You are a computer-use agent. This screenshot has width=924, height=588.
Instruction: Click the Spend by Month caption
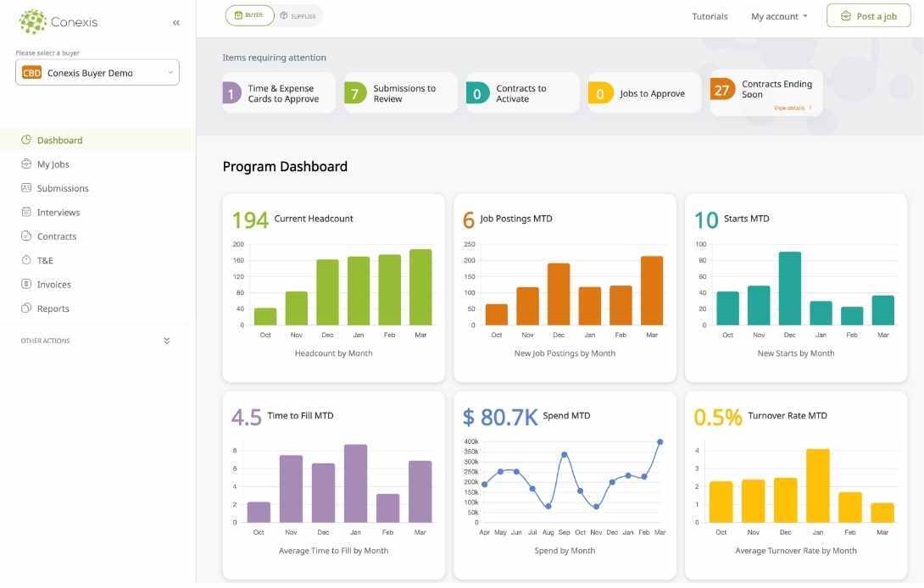coord(565,551)
